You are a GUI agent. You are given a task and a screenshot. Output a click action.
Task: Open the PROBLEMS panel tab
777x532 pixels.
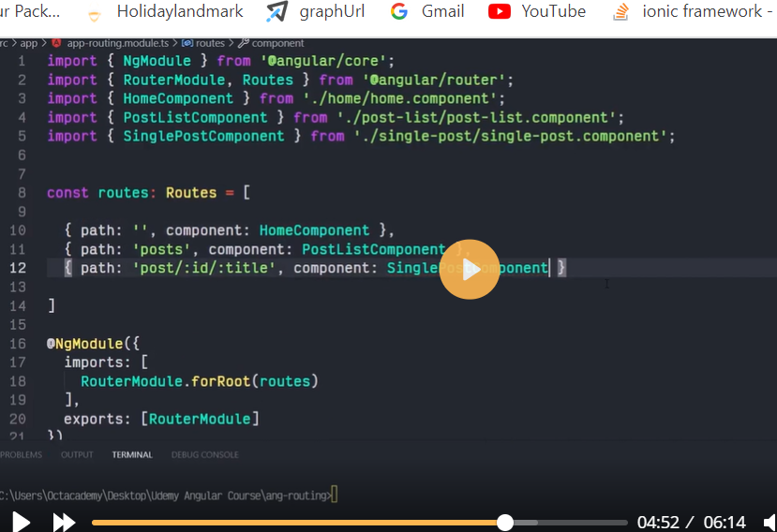click(21, 454)
